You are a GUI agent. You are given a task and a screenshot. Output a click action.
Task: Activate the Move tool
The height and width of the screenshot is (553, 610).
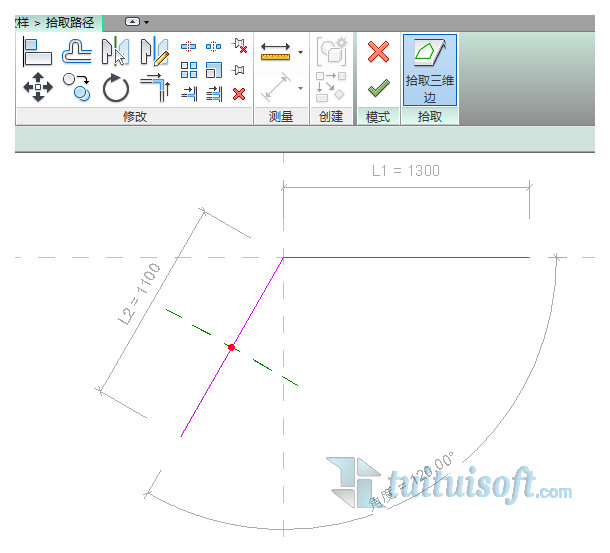pos(38,87)
